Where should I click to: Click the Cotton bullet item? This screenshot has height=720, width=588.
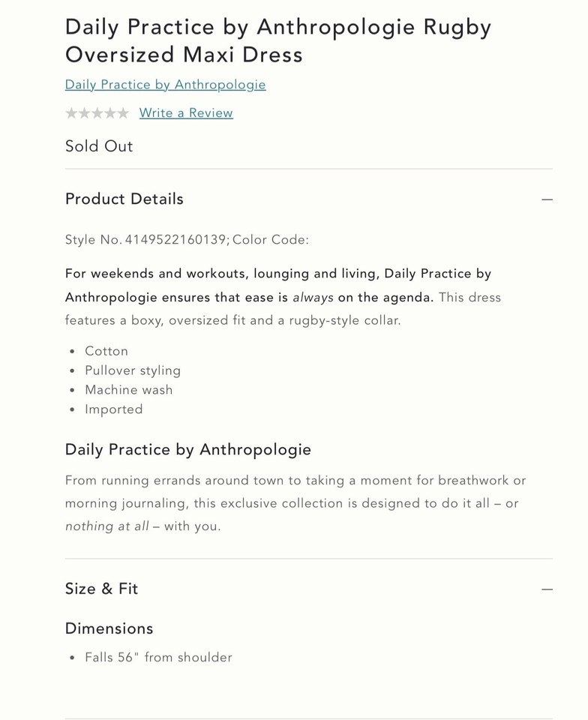(x=106, y=351)
